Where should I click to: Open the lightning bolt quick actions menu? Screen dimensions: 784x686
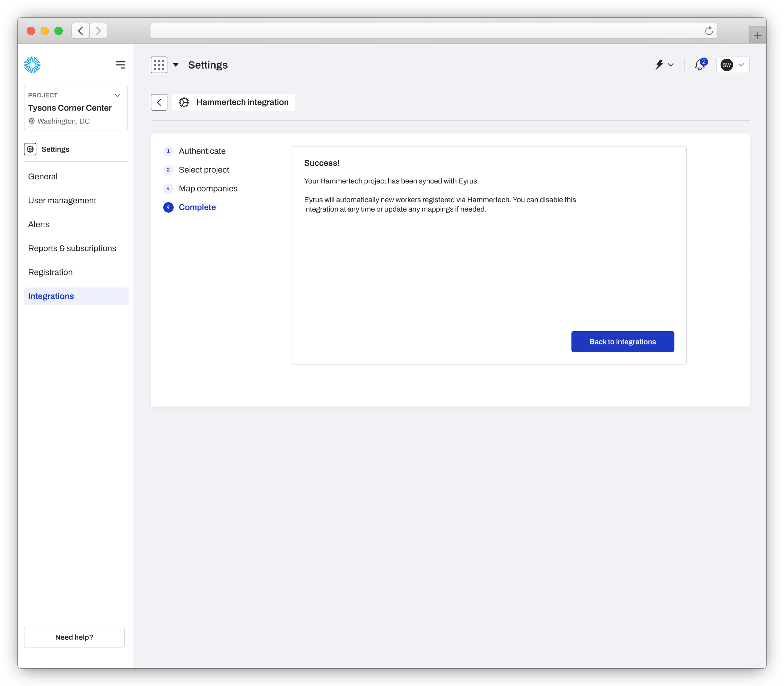click(664, 65)
